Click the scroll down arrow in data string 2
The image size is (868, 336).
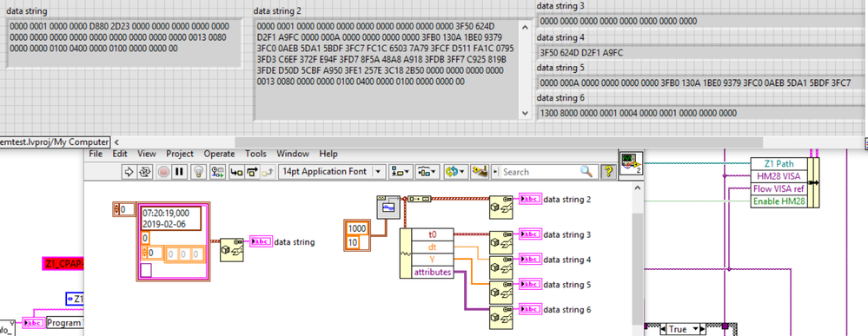pos(525,113)
